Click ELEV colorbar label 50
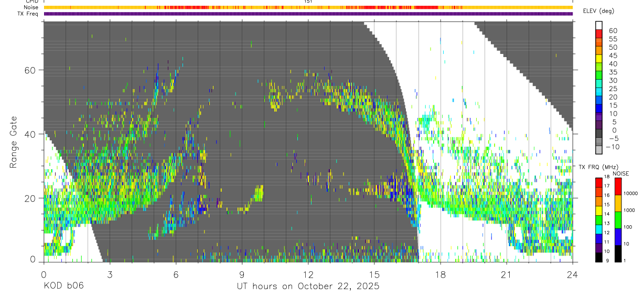 click(612, 47)
